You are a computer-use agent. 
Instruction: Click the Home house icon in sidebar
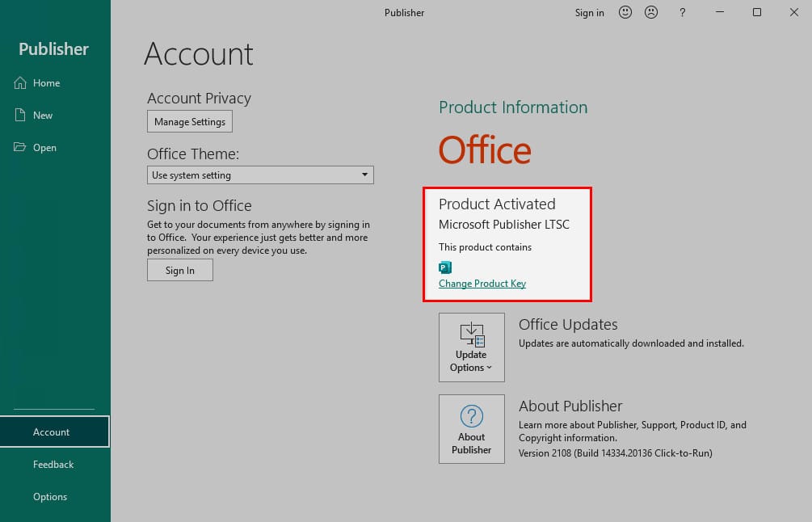[x=20, y=83]
